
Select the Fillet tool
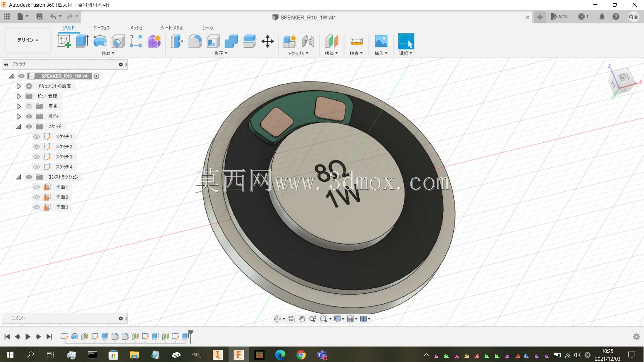pos(195,41)
